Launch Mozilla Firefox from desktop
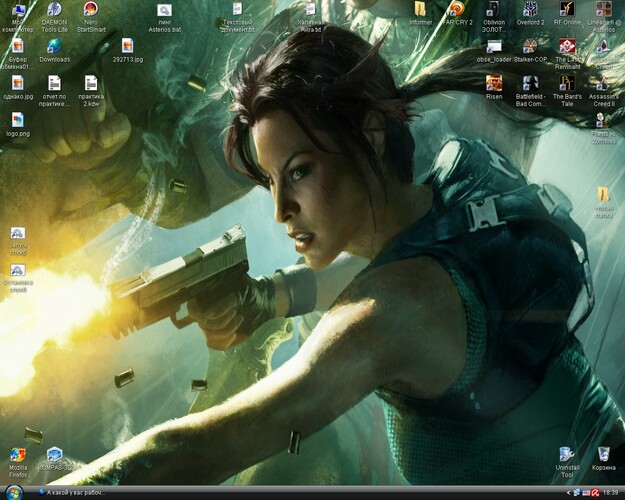This screenshot has width=625, height=500. point(18,455)
